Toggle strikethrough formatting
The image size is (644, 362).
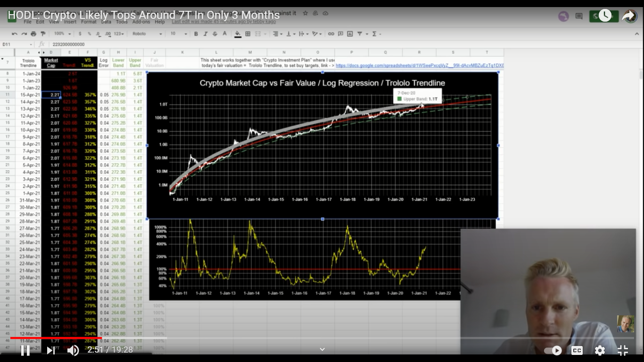coord(215,34)
